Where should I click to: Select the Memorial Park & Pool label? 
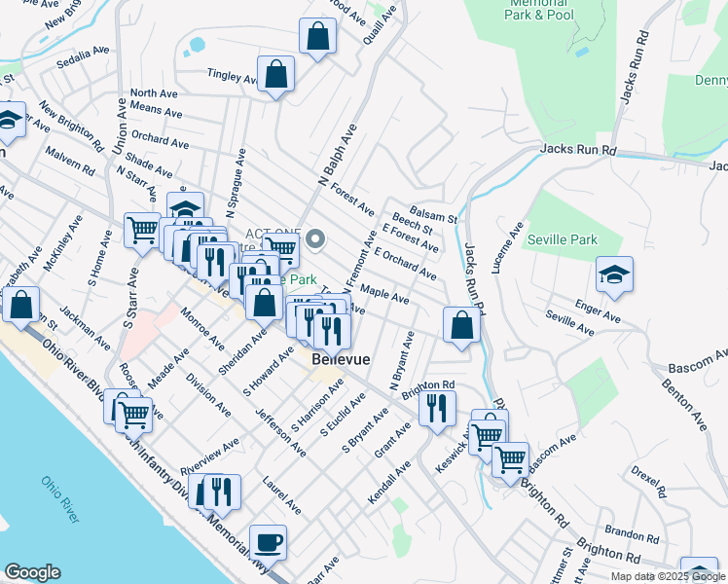click(539, 10)
